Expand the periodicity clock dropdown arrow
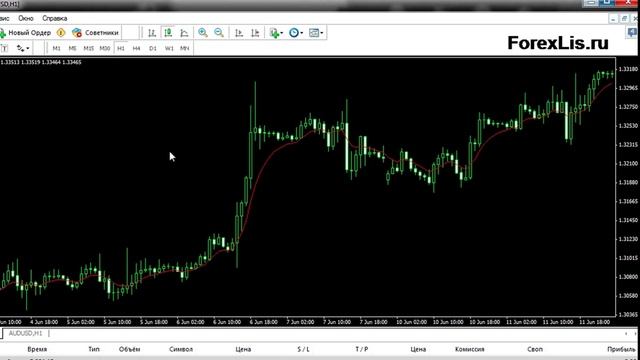The image size is (640, 360). (x=302, y=33)
